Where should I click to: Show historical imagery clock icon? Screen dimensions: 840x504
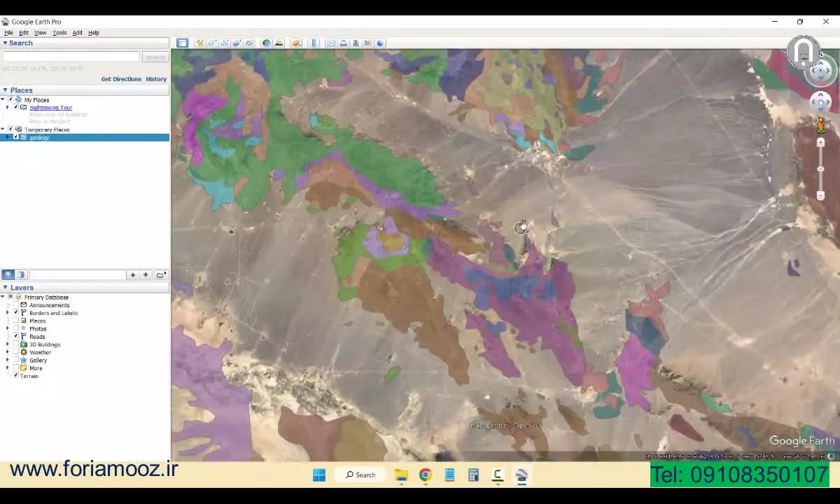pyautogui.click(x=266, y=43)
